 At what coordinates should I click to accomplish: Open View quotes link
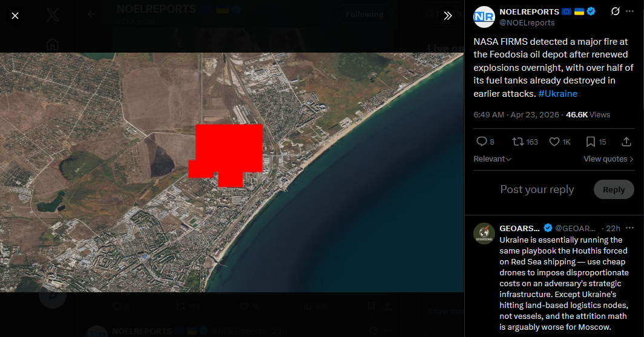pos(608,159)
